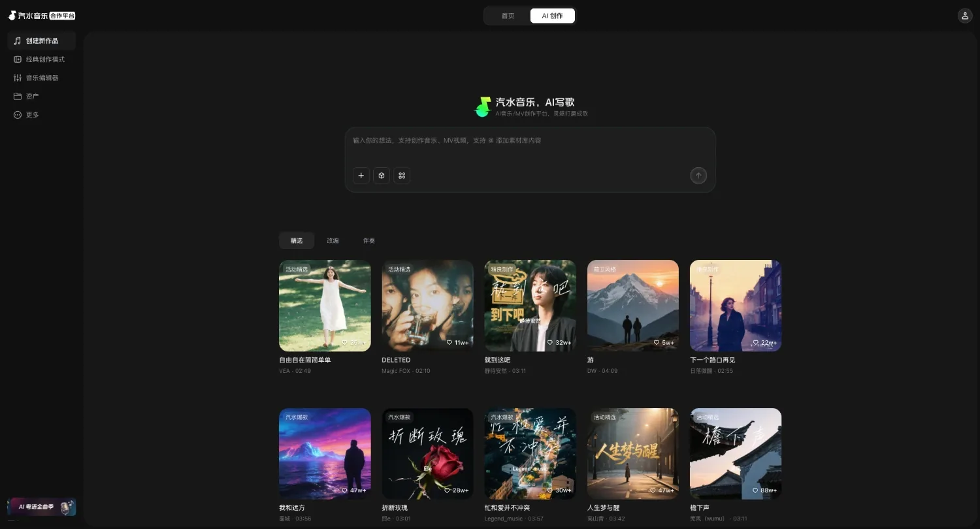The width and height of the screenshot is (980, 529).
Task: Open the 伴奏 tab
Action: (x=369, y=241)
